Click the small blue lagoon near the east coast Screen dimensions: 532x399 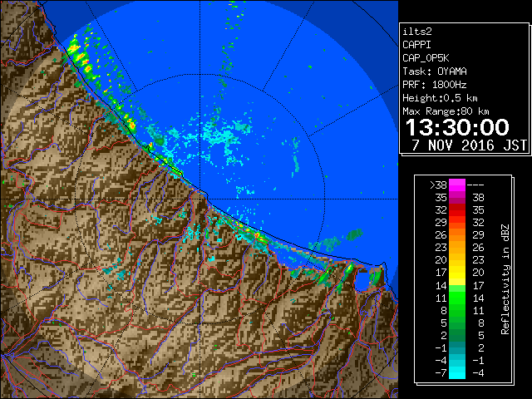[362, 280]
